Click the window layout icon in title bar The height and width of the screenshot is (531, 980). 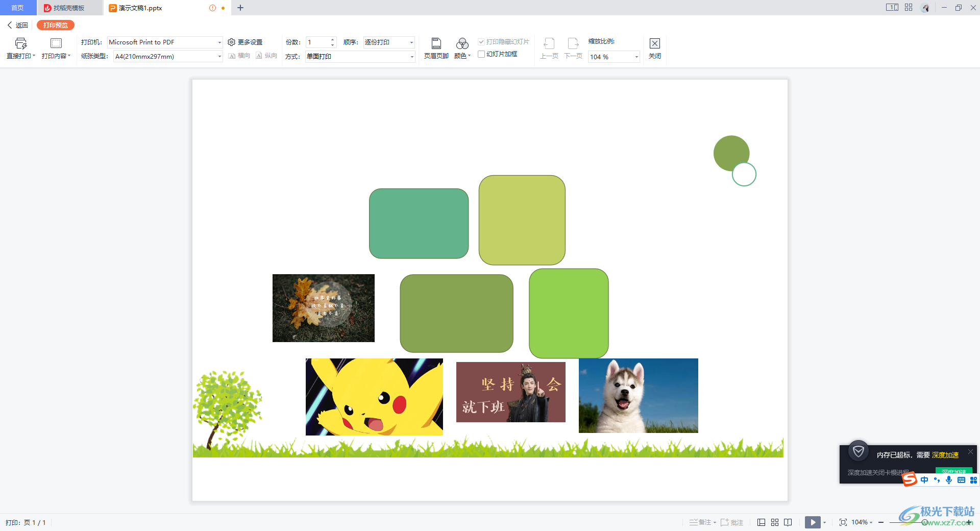(x=892, y=8)
